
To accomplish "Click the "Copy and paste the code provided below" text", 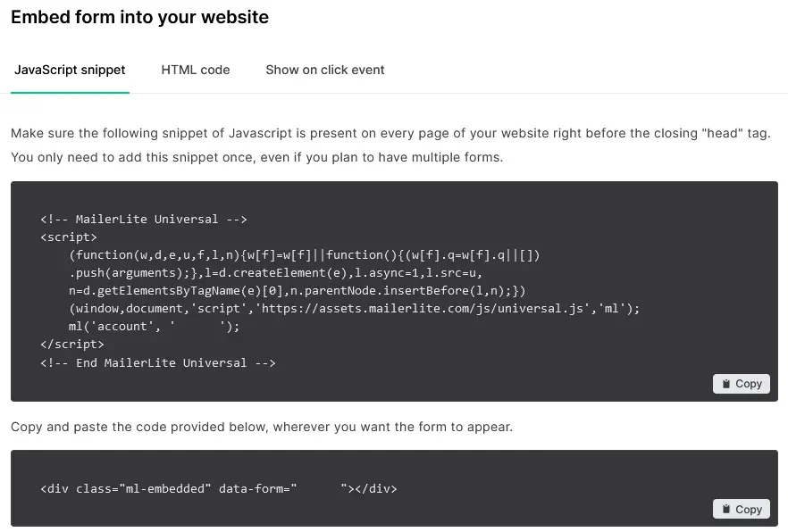I will 262,427.
